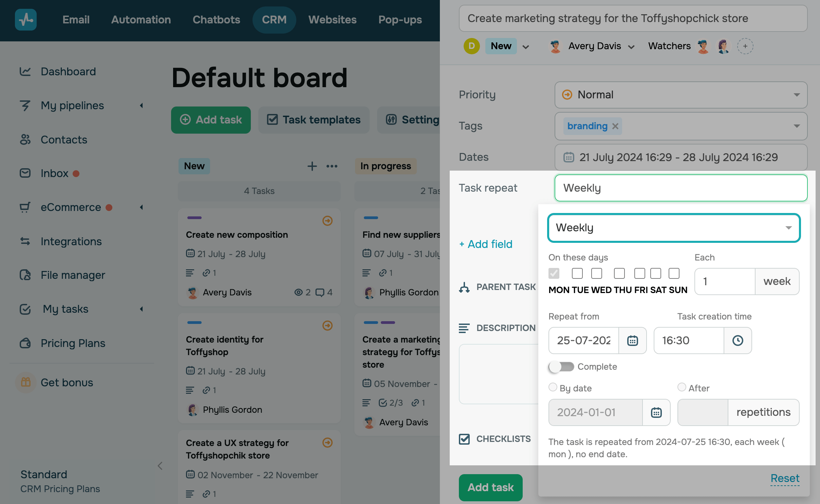This screenshot has height=504, width=820.
Task: Remove the branding tag
Action: pyautogui.click(x=615, y=126)
